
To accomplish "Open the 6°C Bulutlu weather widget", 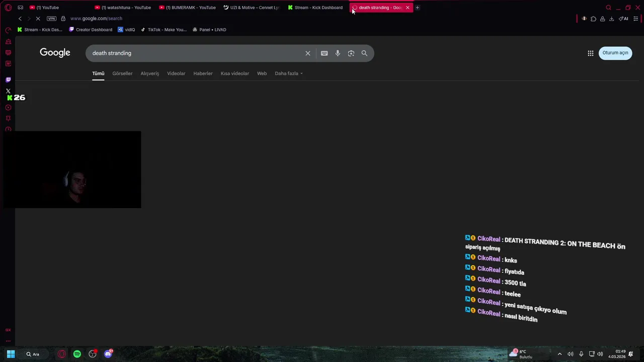I will tap(521, 354).
